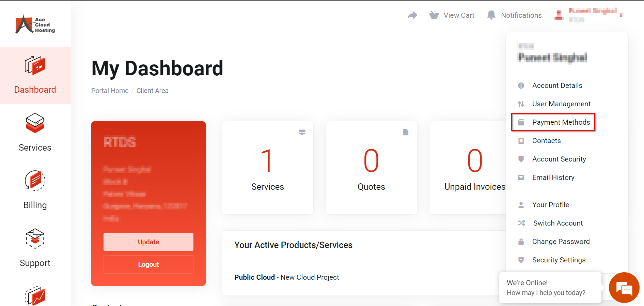Choose Account Details in the dropdown menu
Screen dimensions: 644x306
tap(557, 86)
